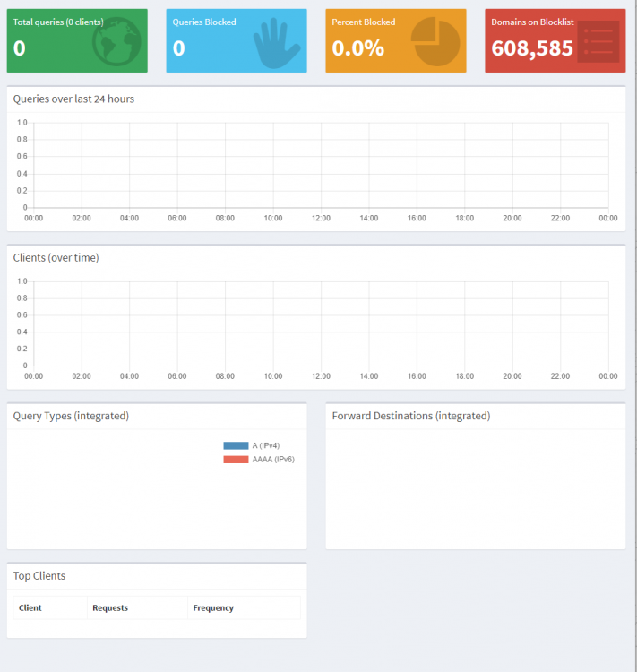Click the Clients (over time) heading
637x672 pixels.
(x=56, y=257)
